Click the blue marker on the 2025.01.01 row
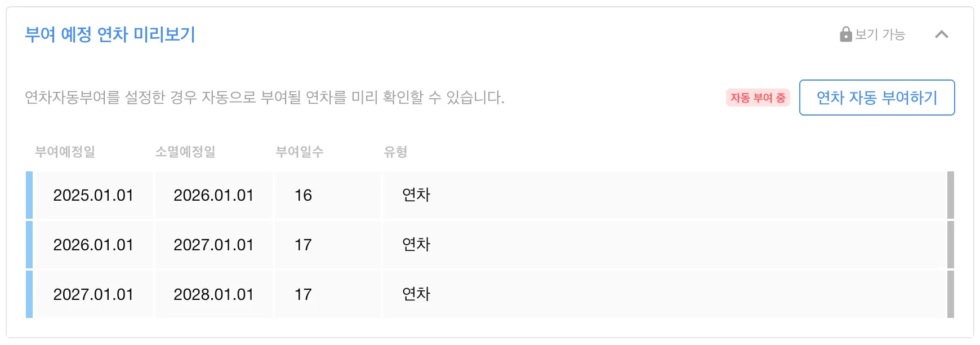The width and height of the screenshot is (980, 345). pyautogui.click(x=29, y=195)
